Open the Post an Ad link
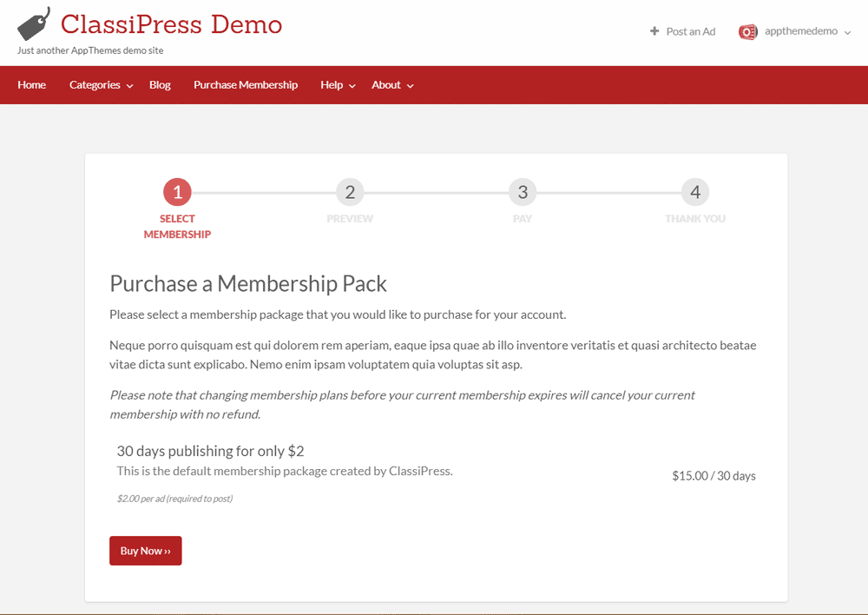The width and height of the screenshot is (868, 615). tap(690, 31)
